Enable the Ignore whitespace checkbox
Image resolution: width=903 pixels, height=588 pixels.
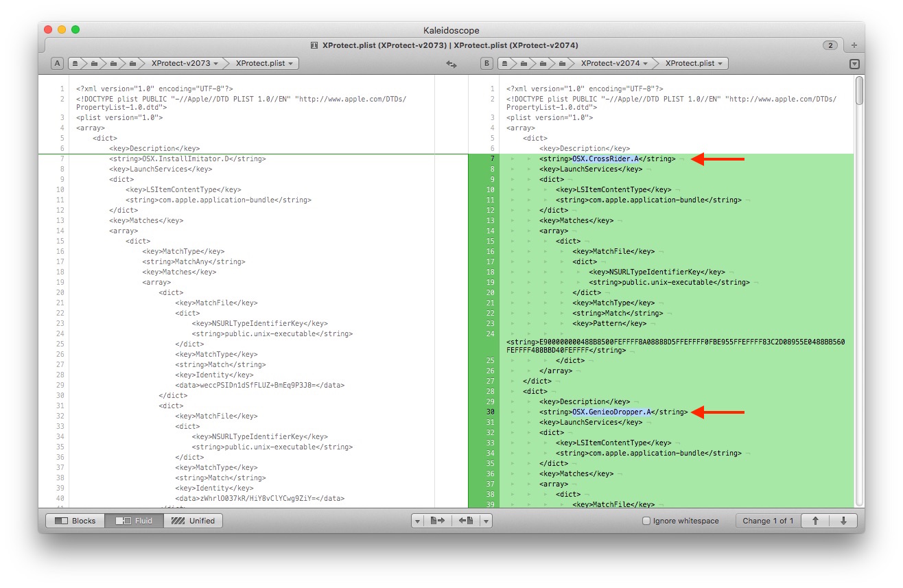click(646, 521)
